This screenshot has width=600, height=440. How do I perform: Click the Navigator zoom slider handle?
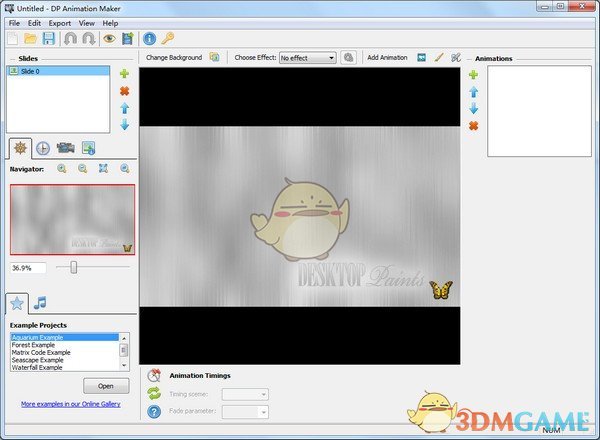73,267
